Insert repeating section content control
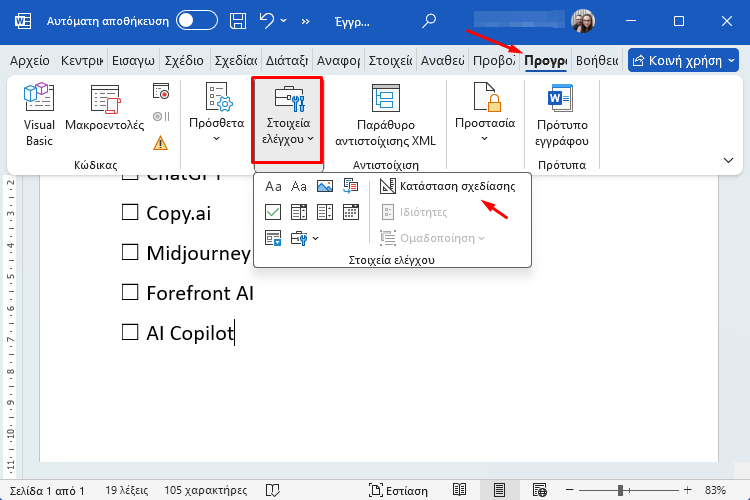 tap(273, 238)
